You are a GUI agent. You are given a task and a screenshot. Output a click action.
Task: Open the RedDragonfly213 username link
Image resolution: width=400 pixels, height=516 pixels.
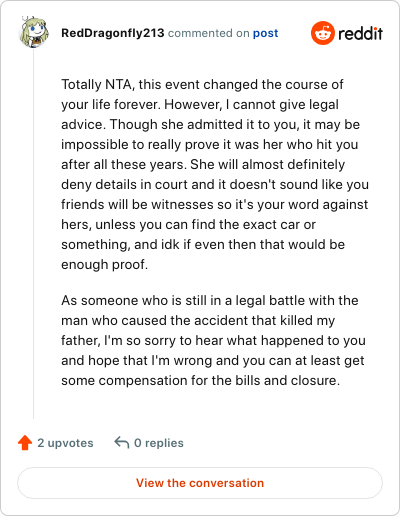point(113,33)
